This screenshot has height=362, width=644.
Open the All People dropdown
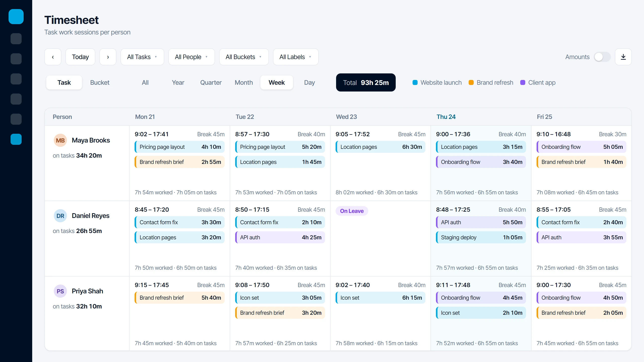191,57
